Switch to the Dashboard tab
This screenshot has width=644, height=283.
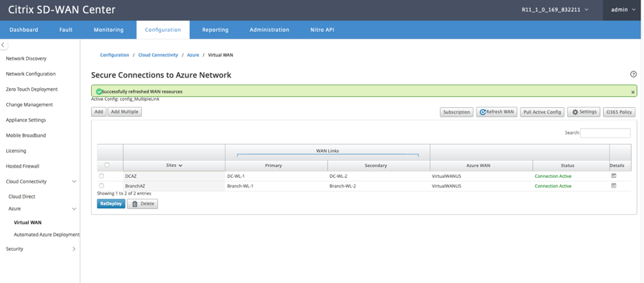tap(24, 30)
